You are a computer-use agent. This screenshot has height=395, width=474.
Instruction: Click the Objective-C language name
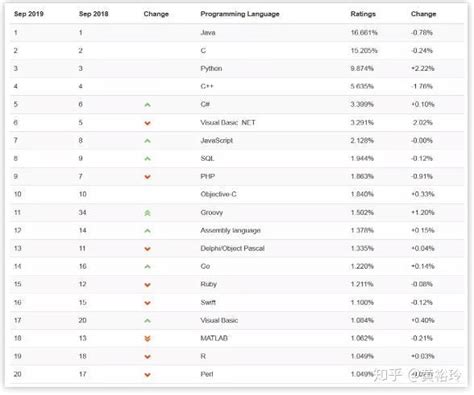[x=218, y=194]
